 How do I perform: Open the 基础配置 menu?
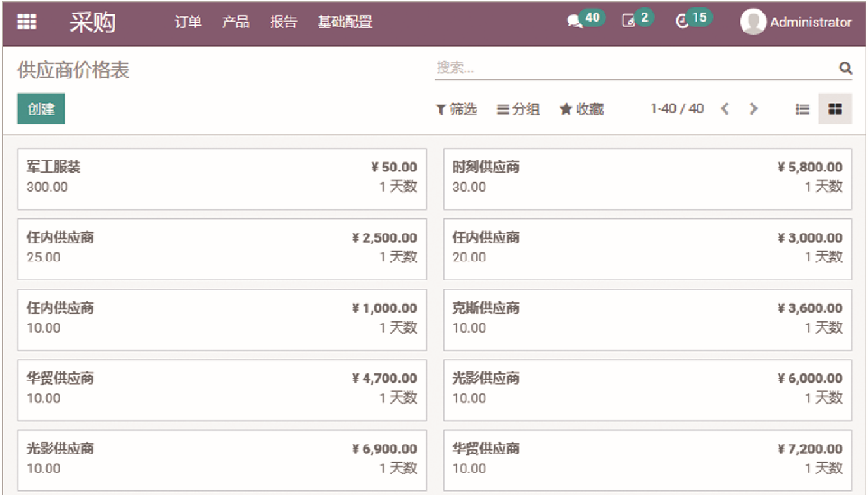click(344, 23)
